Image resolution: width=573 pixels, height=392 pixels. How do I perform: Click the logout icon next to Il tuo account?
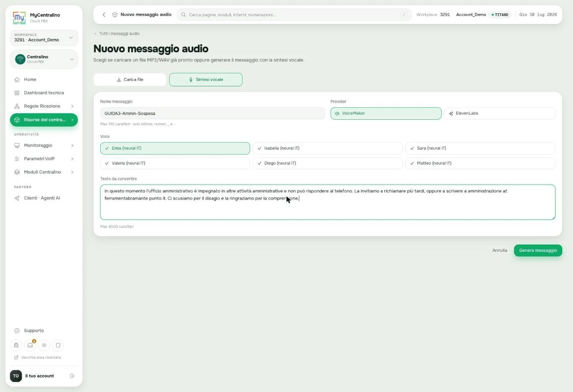click(72, 376)
